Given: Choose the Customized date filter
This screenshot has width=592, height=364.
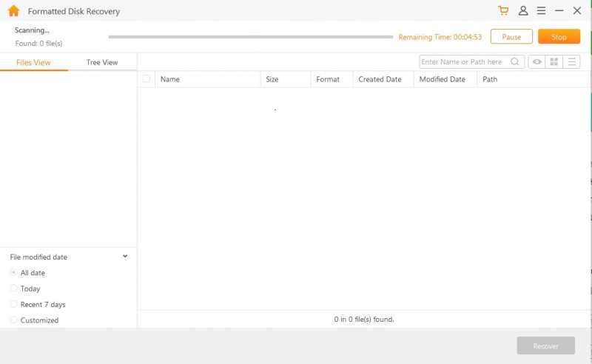Looking at the screenshot, I should point(14,320).
